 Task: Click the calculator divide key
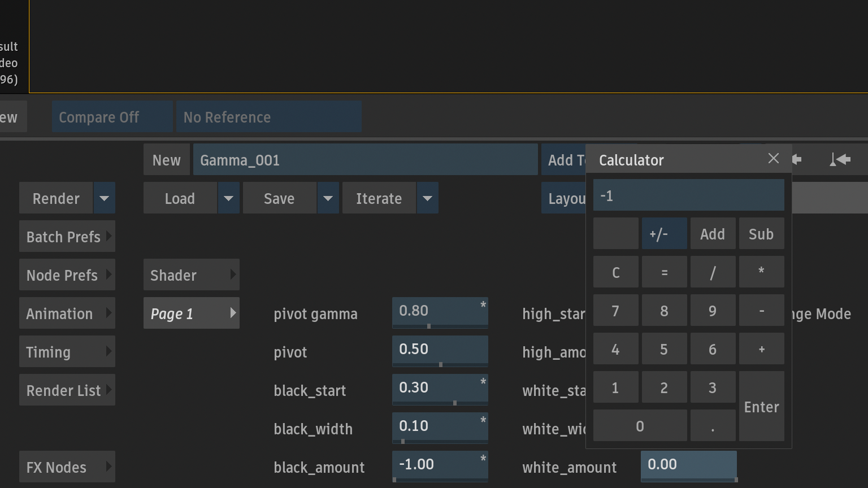[x=713, y=272]
